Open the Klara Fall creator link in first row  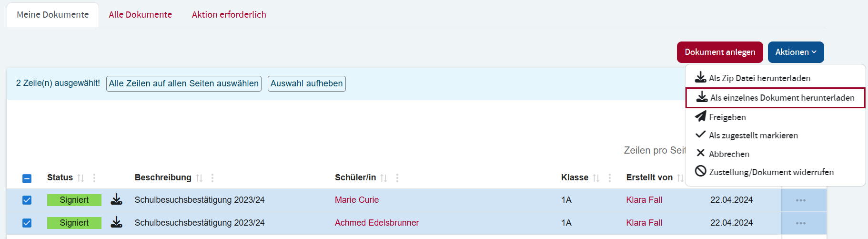coord(644,200)
